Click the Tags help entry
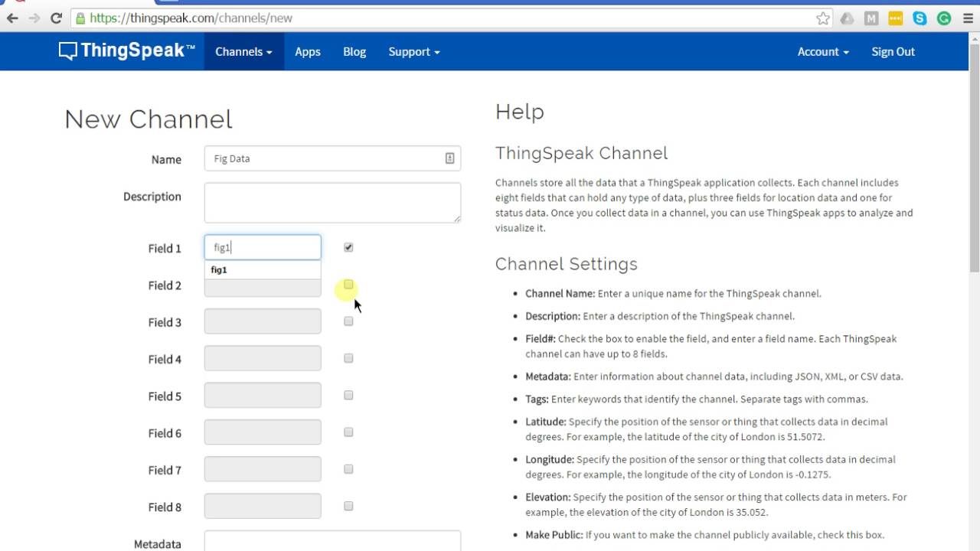The image size is (980, 551). click(x=697, y=399)
